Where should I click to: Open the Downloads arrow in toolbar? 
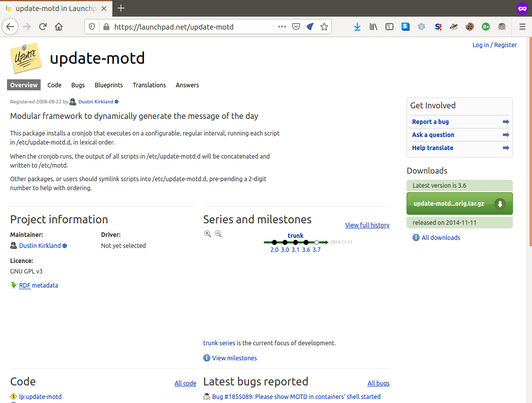357,27
